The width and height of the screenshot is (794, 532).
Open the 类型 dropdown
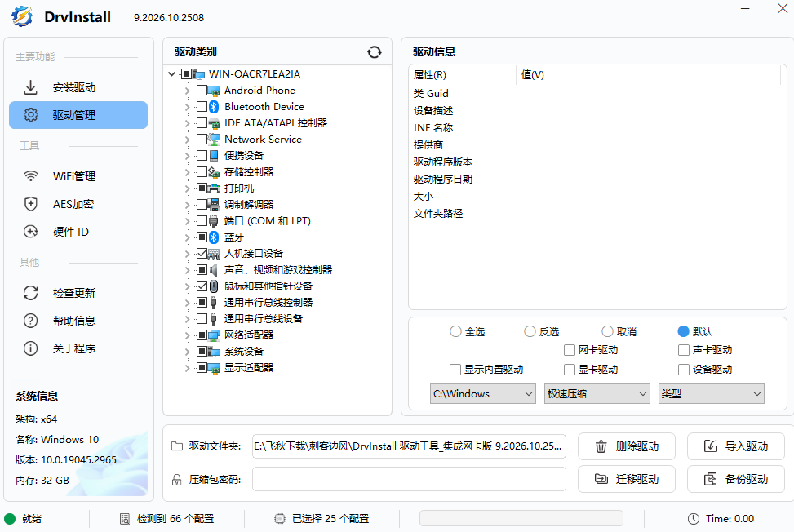pos(712,394)
